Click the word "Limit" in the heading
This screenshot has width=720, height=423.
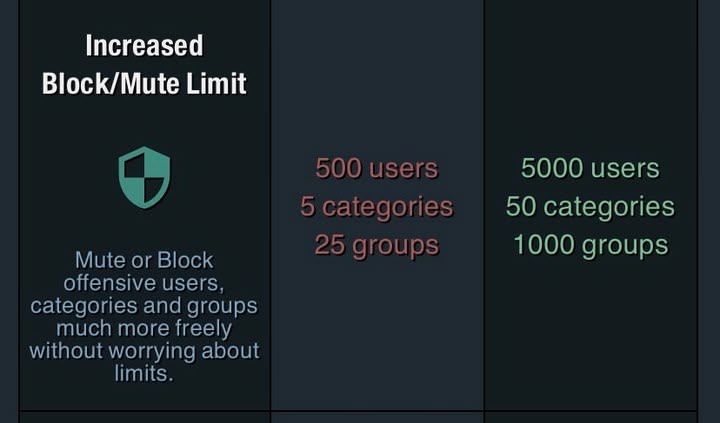(x=215, y=83)
